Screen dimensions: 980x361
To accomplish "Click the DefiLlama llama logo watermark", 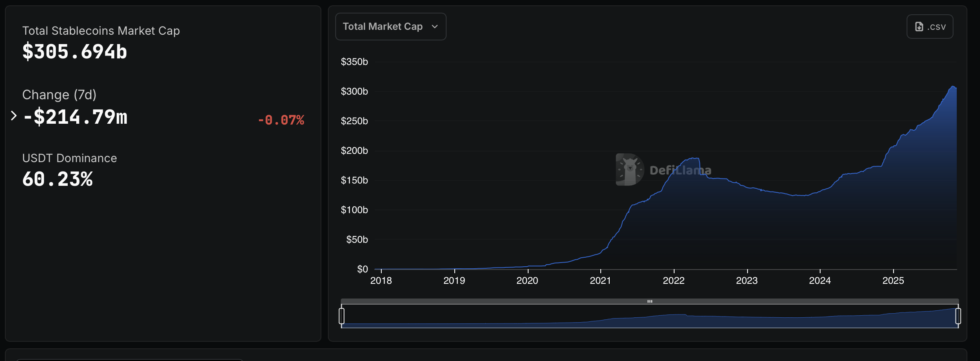I will pos(629,169).
